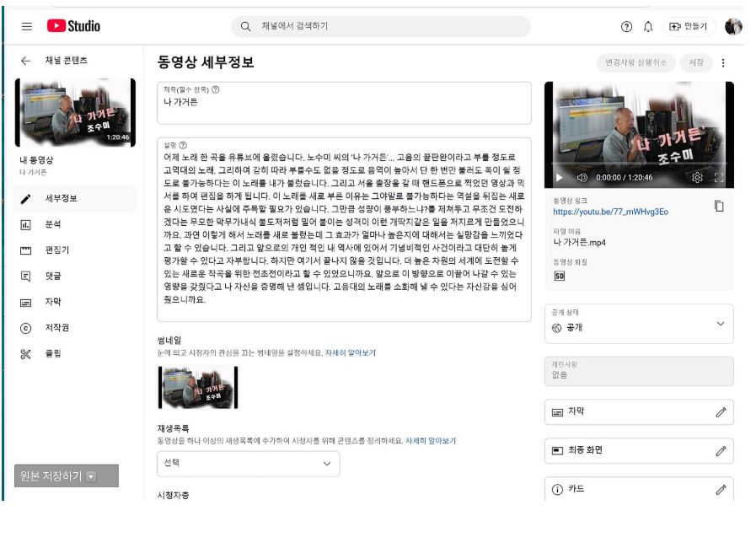Open the notifications bell
Screen dimensions: 756x548
648,26
